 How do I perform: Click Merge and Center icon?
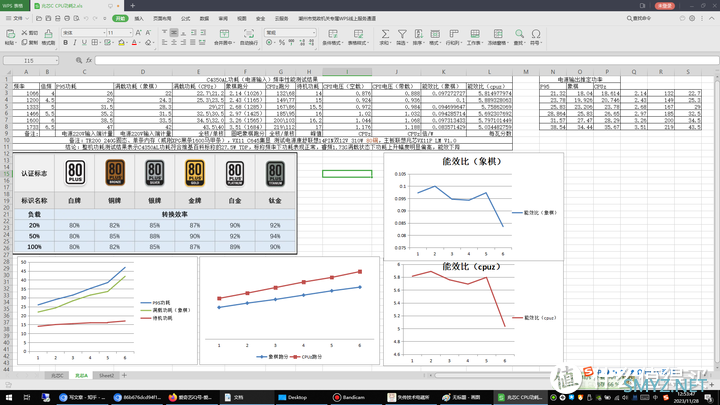[224, 34]
